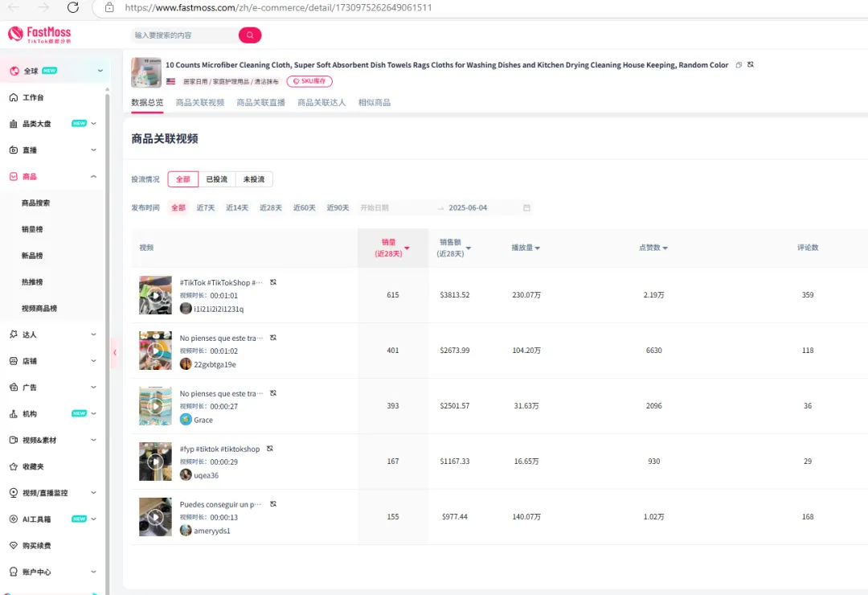
Task: Switch to 商品关联达人 tab
Action: pyautogui.click(x=321, y=102)
